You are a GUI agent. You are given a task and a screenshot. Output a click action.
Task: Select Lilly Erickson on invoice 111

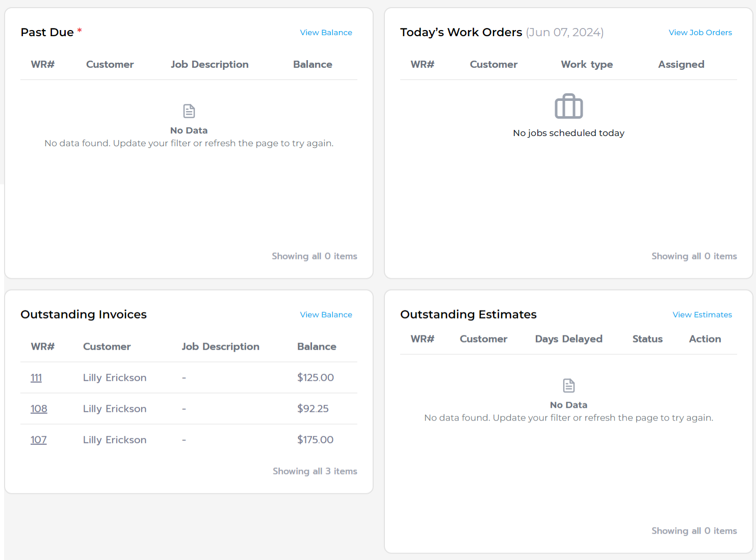pos(114,378)
